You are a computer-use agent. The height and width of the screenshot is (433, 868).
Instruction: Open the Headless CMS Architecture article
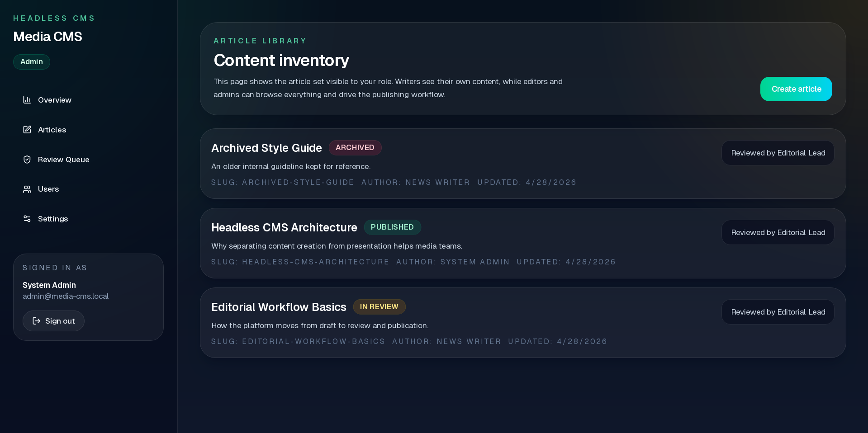[284, 227]
